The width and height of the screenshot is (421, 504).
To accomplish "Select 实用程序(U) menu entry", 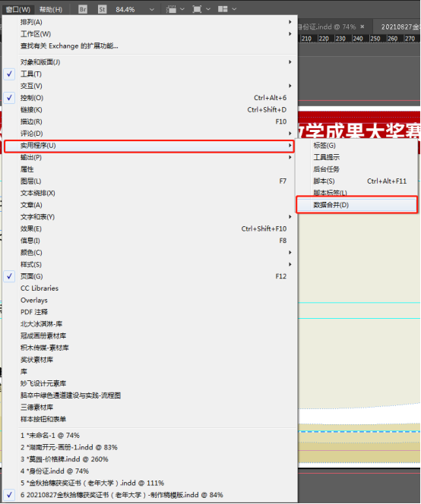I will (x=150, y=146).
